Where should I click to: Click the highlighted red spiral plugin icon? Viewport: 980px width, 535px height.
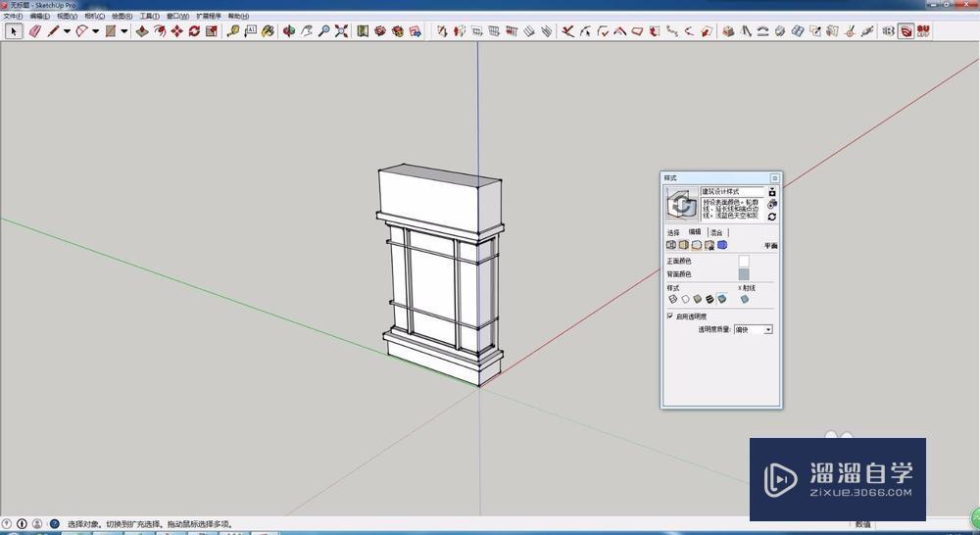point(906,30)
